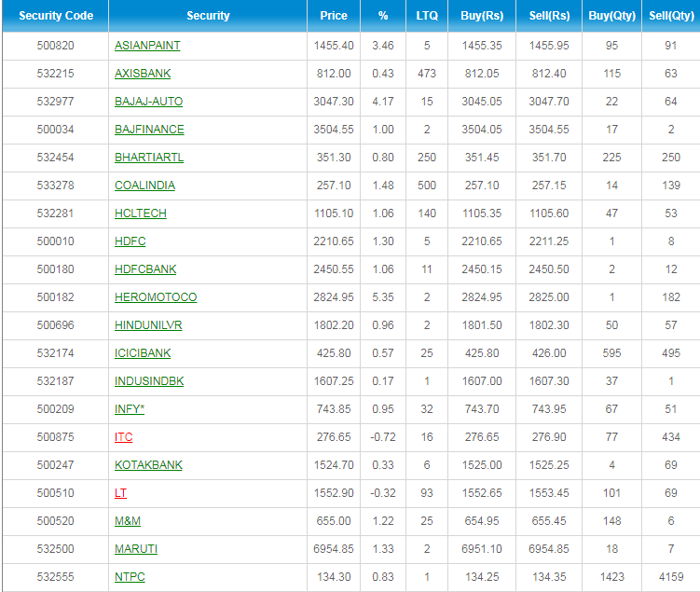The image size is (700, 592).
Task: Open the ASIANPAINT security link
Action: 147,46
